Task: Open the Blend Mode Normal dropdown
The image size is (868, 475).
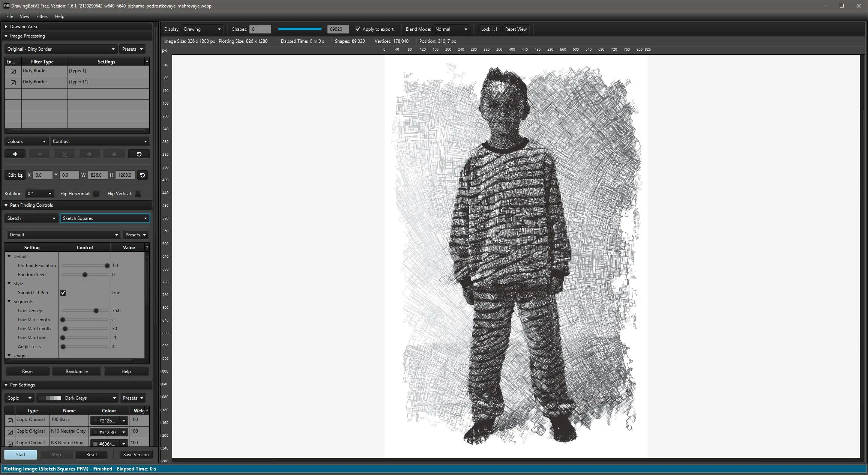Action: pyautogui.click(x=451, y=29)
